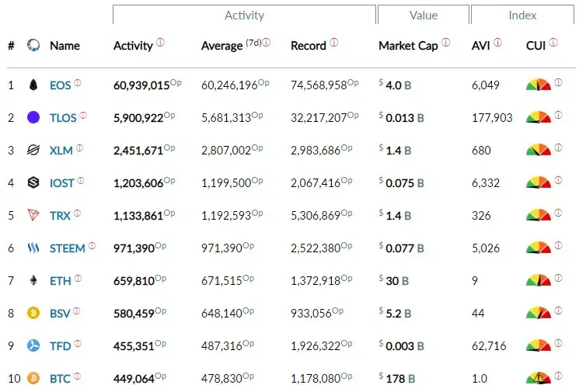The height and width of the screenshot is (392, 579).
Task: Click the loading circle icon in header row
Action: pyautogui.click(x=33, y=45)
